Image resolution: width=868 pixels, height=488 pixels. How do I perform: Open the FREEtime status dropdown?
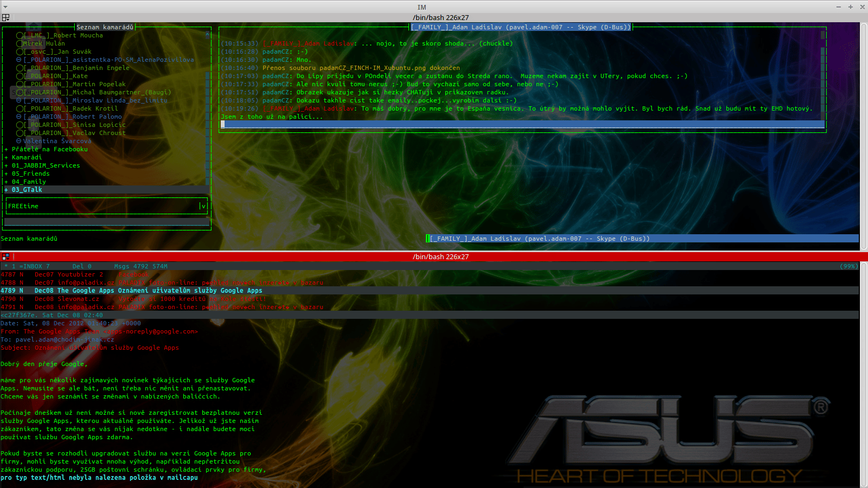click(203, 206)
